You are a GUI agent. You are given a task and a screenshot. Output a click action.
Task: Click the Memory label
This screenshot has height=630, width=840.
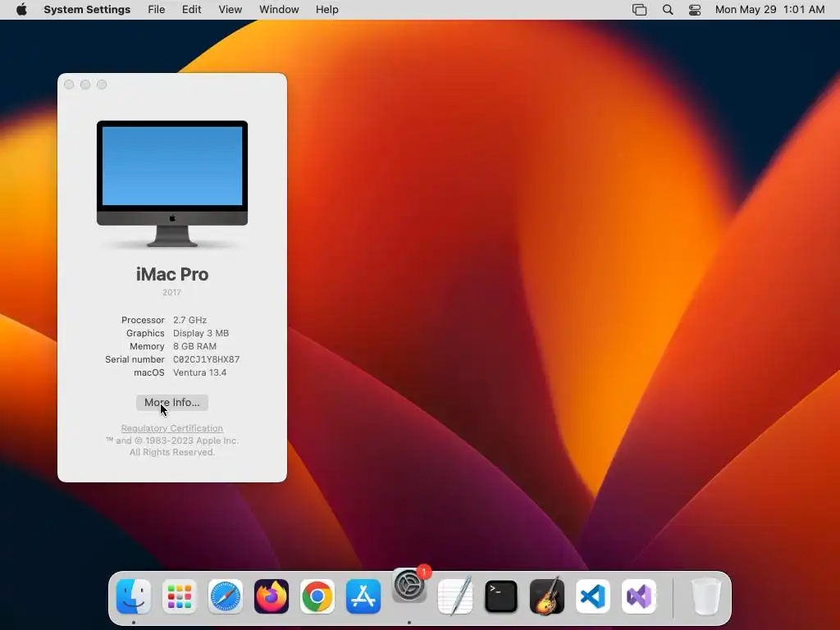point(147,346)
